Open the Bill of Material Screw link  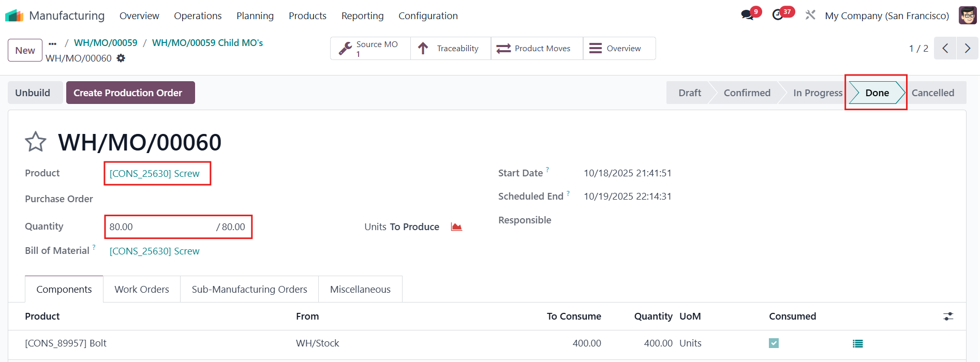click(154, 251)
